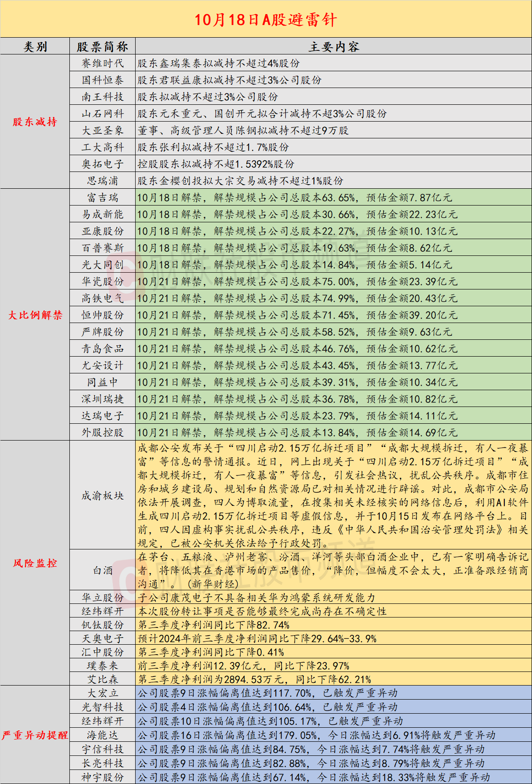Select stock name 海能达

[102, 735]
